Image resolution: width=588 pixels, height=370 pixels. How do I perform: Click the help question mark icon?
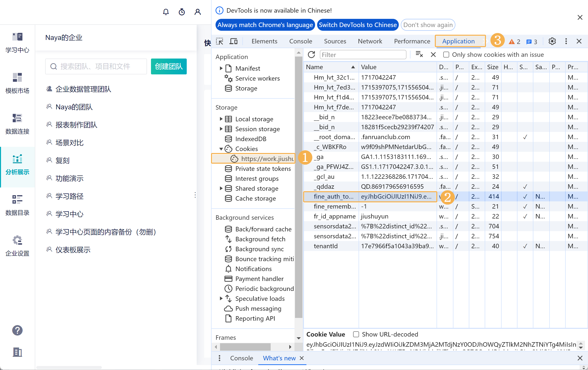tap(17, 330)
